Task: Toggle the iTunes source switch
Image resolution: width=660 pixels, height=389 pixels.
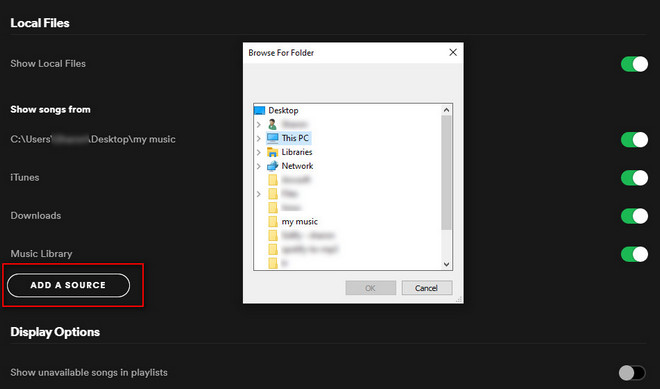Action: point(634,178)
